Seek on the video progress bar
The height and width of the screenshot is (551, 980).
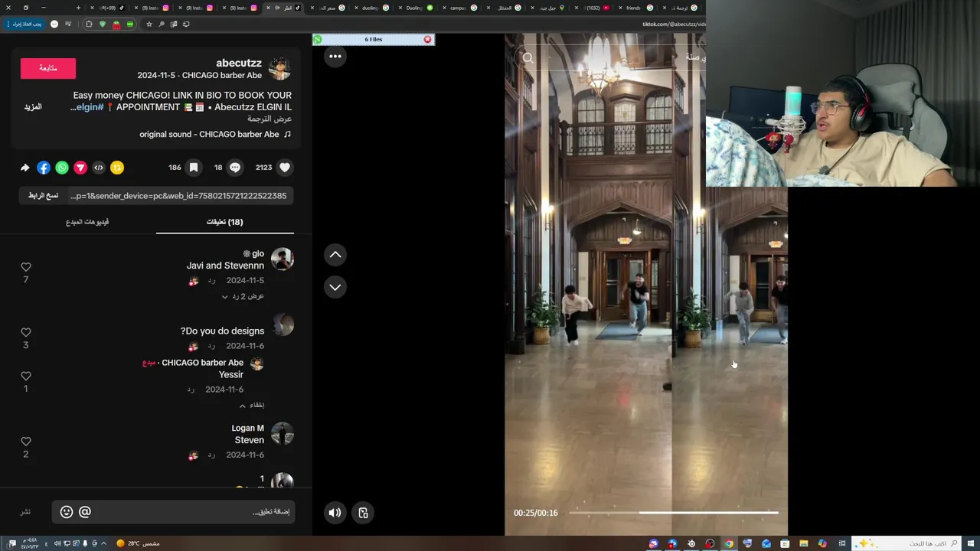674,513
